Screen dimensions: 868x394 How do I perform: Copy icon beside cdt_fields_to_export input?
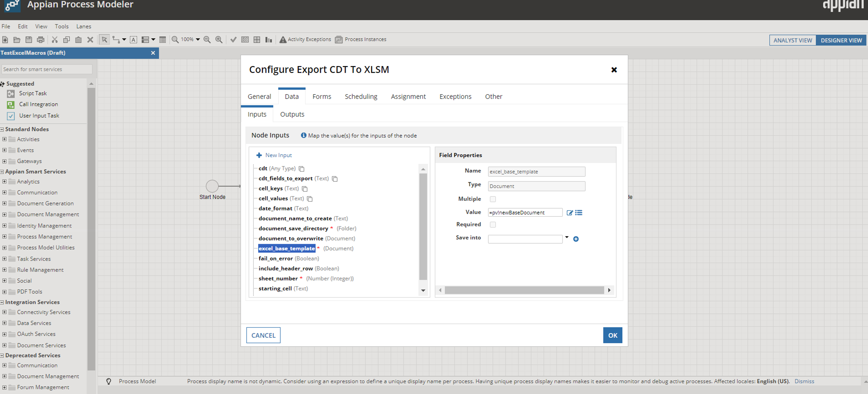[335, 178]
